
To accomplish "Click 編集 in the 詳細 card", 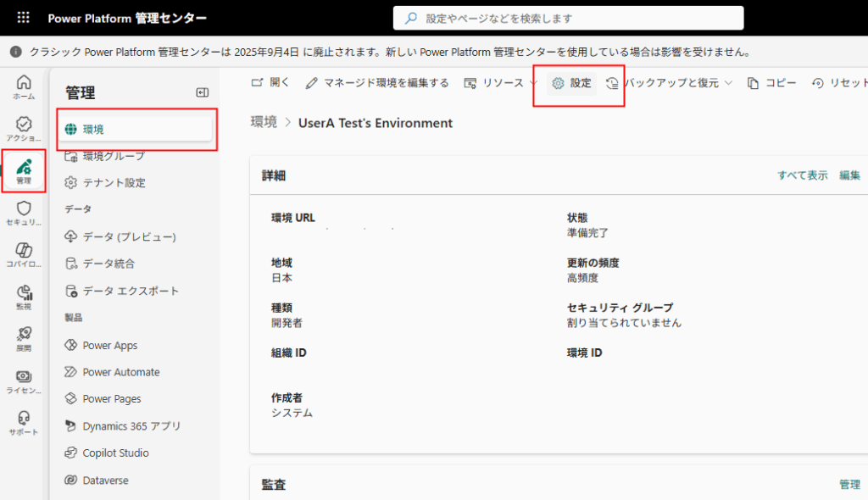I will coord(849,175).
